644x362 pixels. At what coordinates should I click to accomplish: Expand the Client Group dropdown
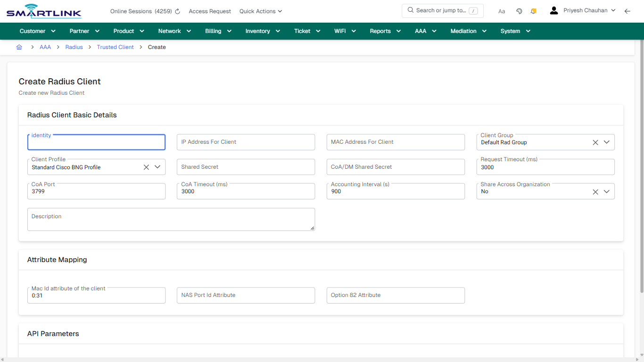coord(607,142)
